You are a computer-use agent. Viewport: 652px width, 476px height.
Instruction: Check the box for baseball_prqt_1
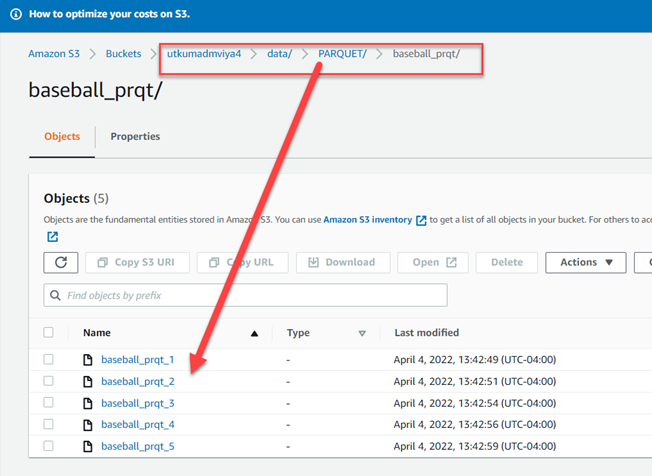(48, 359)
